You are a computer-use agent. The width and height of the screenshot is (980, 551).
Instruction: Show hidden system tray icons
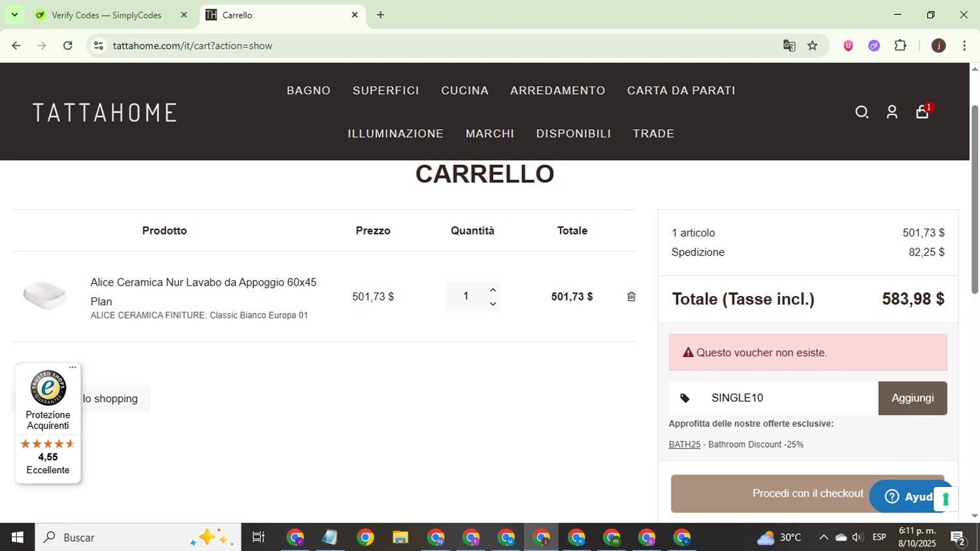tap(823, 537)
